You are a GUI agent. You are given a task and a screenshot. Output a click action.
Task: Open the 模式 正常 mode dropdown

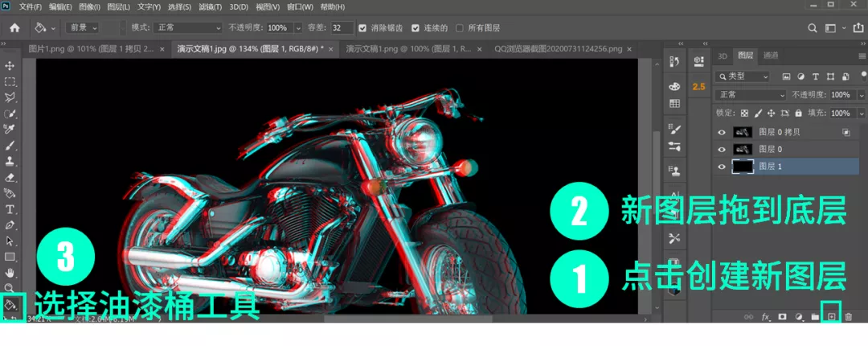click(x=187, y=27)
